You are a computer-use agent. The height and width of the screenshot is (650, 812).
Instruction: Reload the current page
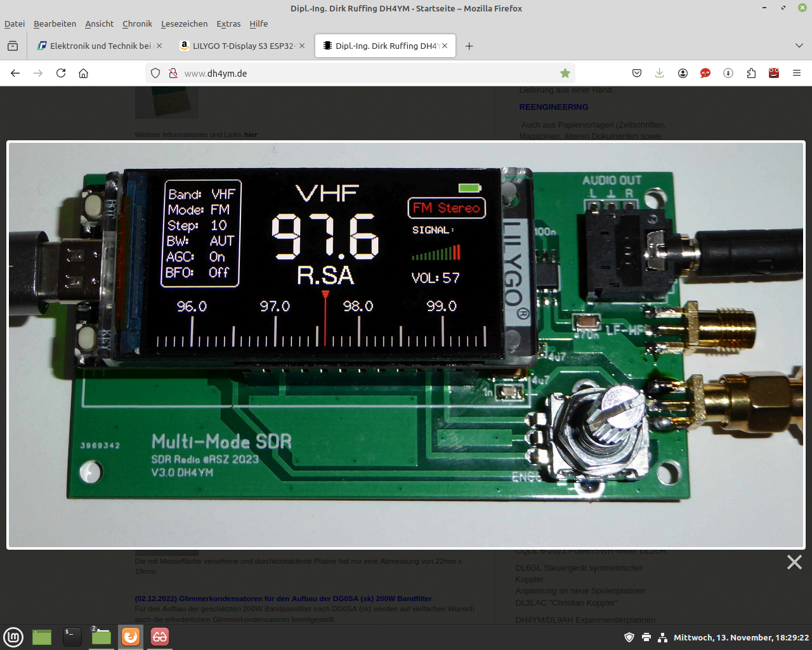click(61, 73)
